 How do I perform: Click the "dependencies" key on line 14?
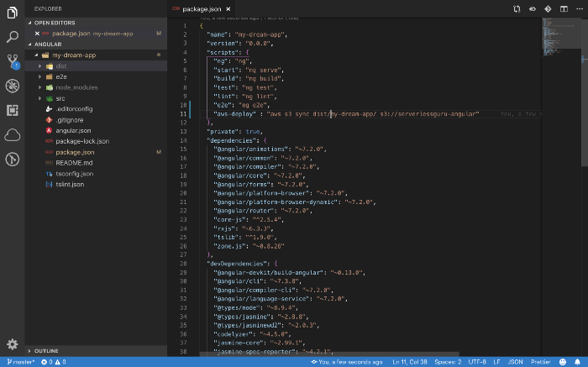pos(233,140)
